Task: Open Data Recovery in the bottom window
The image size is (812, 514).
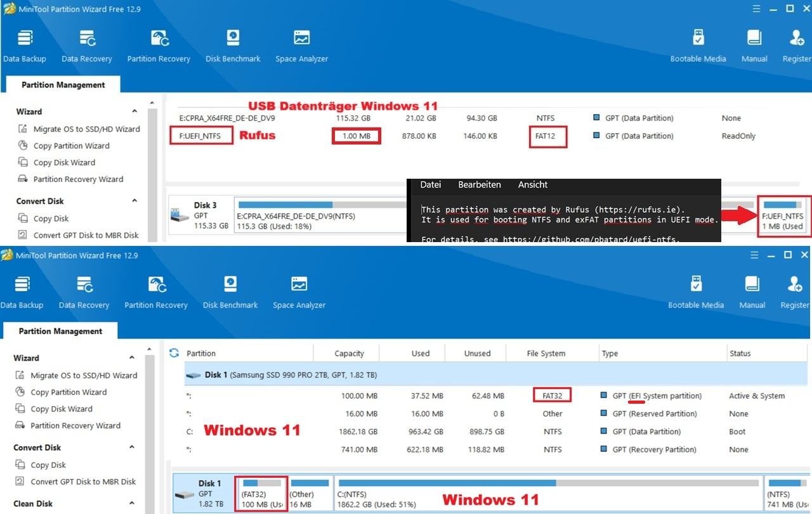Action: click(84, 292)
